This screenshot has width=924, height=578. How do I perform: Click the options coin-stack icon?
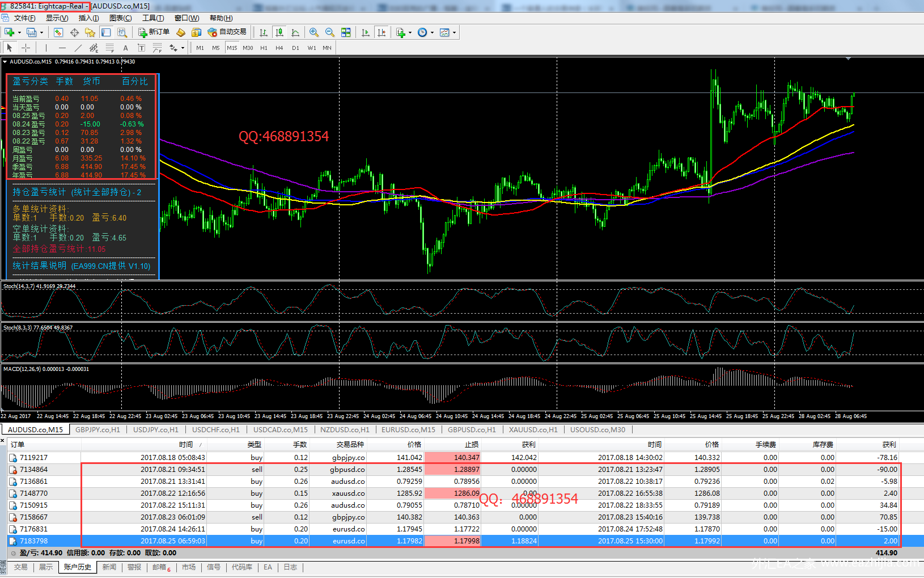pyautogui.click(x=196, y=32)
